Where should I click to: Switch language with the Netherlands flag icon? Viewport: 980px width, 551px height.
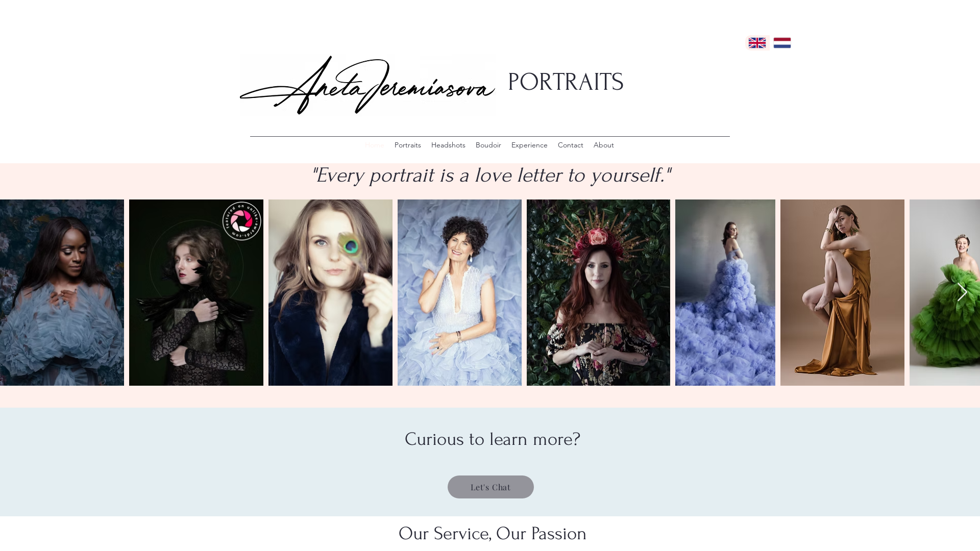(782, 43)
